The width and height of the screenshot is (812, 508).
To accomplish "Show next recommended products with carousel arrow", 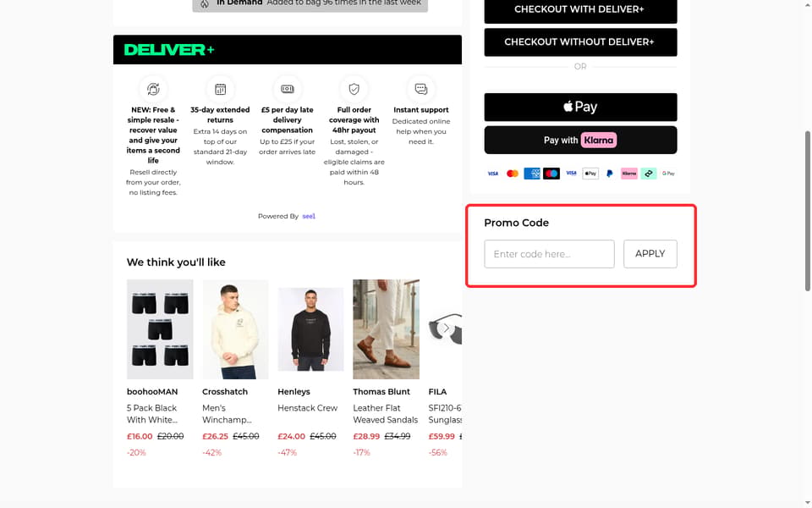I will click(x=446, y=328).
